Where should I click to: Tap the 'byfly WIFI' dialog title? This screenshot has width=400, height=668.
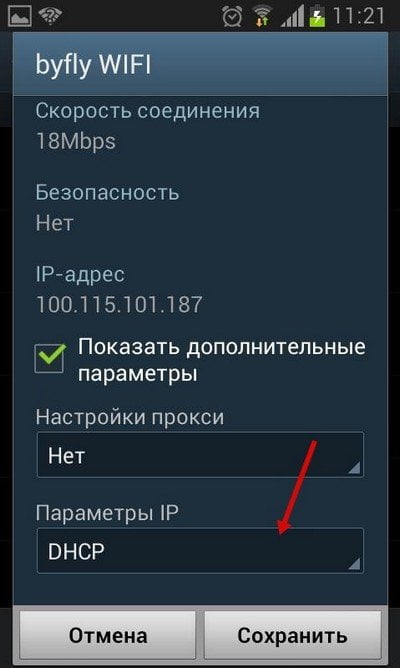pyautogui.click(x=93, y=66)
